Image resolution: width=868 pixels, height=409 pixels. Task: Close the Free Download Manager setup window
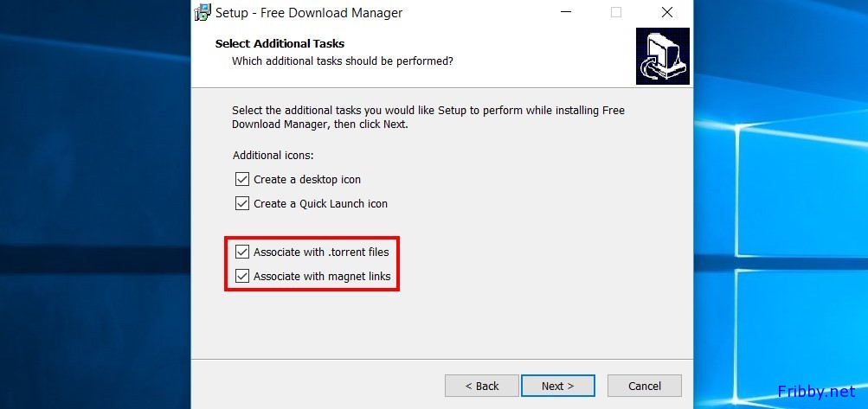(x=667, y=12)
